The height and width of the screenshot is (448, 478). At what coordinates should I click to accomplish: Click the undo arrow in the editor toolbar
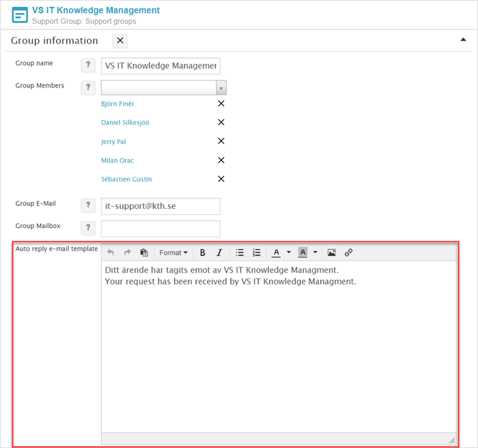(111, 253)
